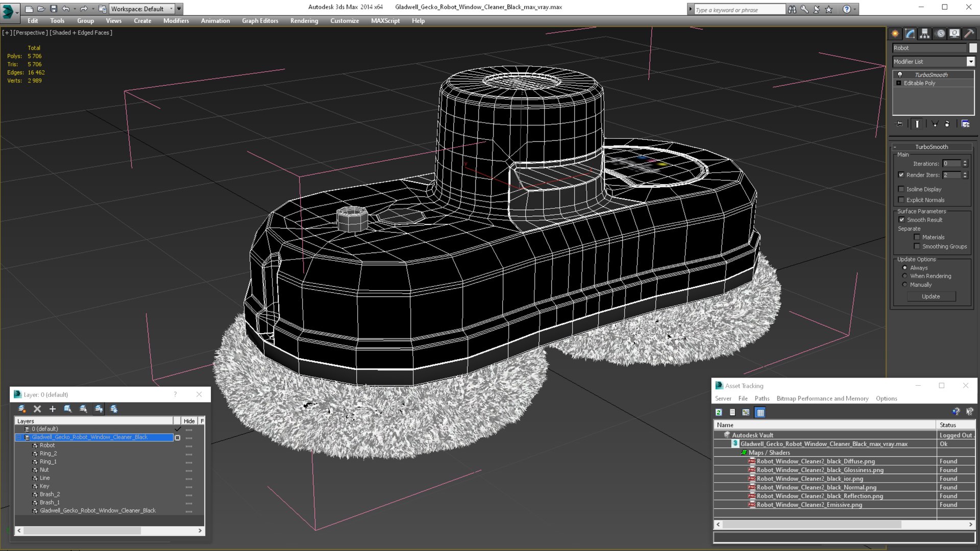Viewport: 980px width, 551px height.
Task: Click Create New Layer icon
Action: pos(22,409)
